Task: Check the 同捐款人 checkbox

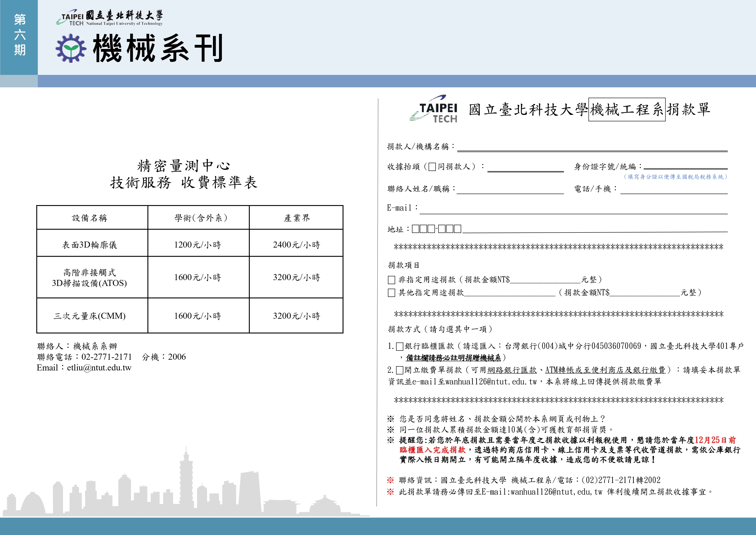Action: 432,167
